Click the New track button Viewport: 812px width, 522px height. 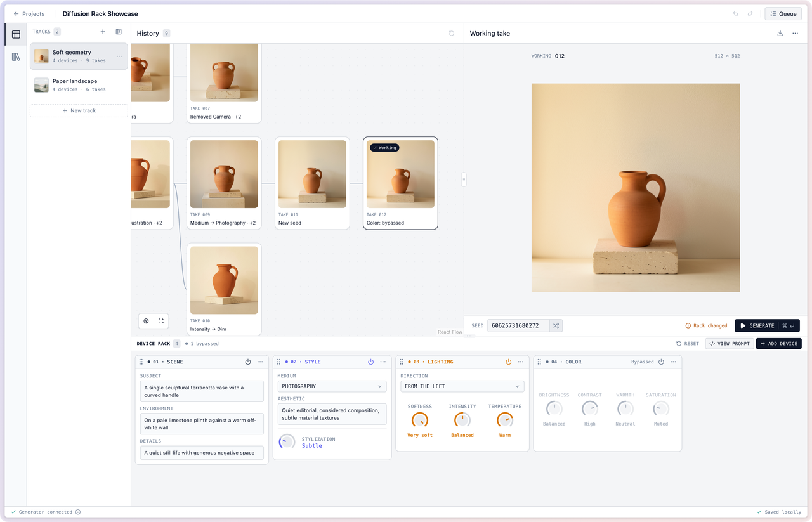[79, 110]
